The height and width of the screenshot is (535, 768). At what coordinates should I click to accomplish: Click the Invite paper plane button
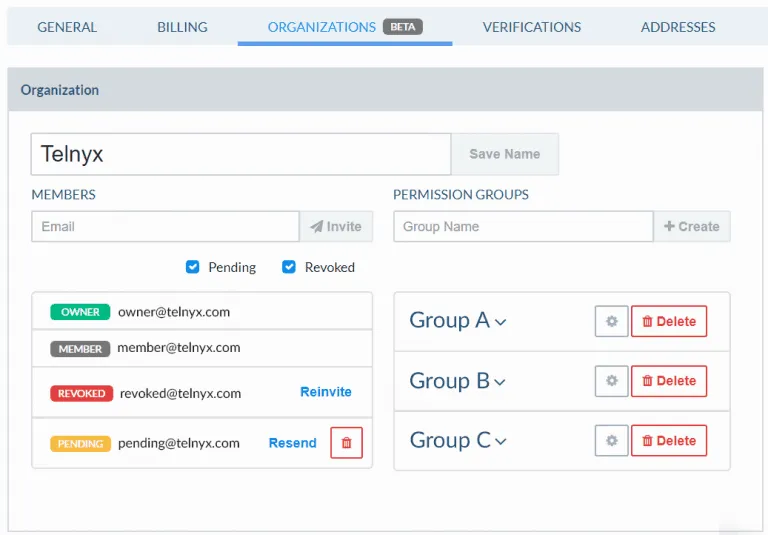pos(336,226)
